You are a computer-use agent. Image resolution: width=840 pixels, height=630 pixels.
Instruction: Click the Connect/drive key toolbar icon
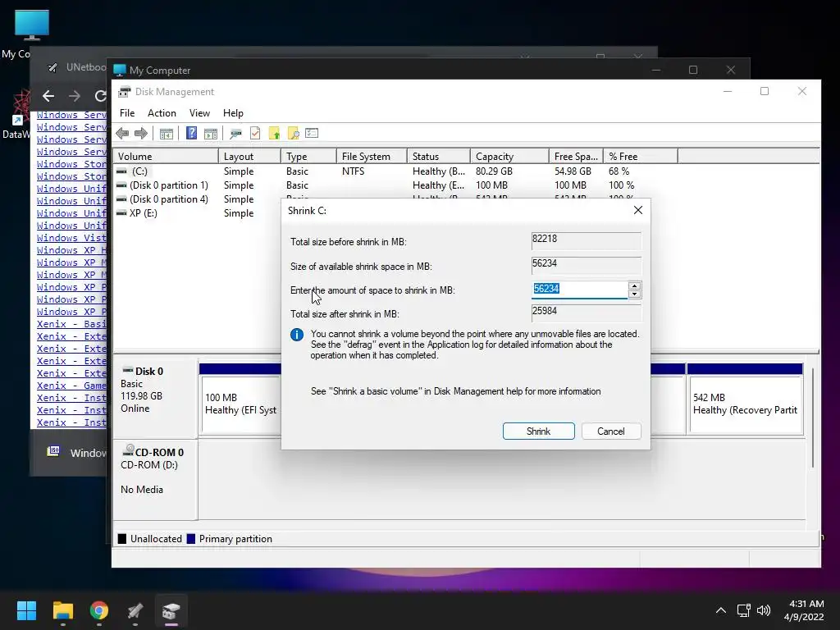pyautogui.click(x=235, y=134)
